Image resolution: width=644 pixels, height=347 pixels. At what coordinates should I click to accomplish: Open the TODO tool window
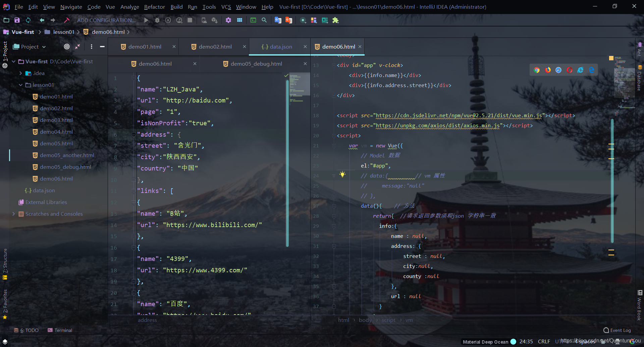pyautogui.click(x=26, y=330)
